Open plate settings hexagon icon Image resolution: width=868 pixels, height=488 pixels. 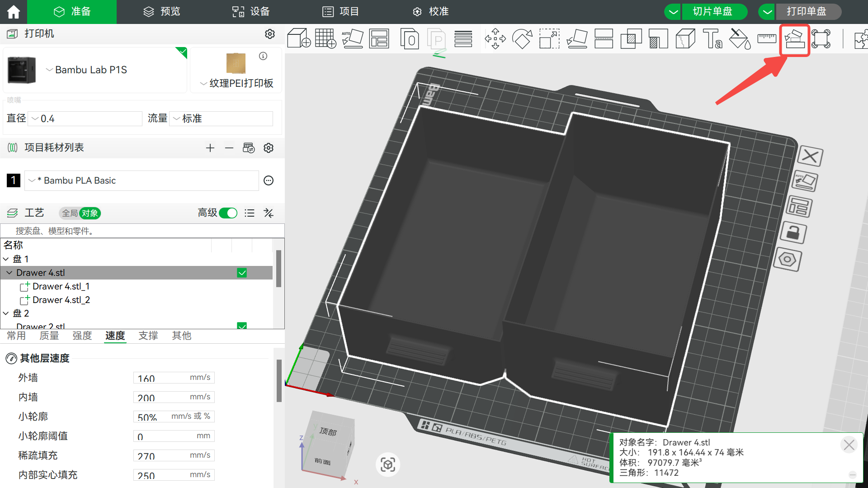click(788, 259)
